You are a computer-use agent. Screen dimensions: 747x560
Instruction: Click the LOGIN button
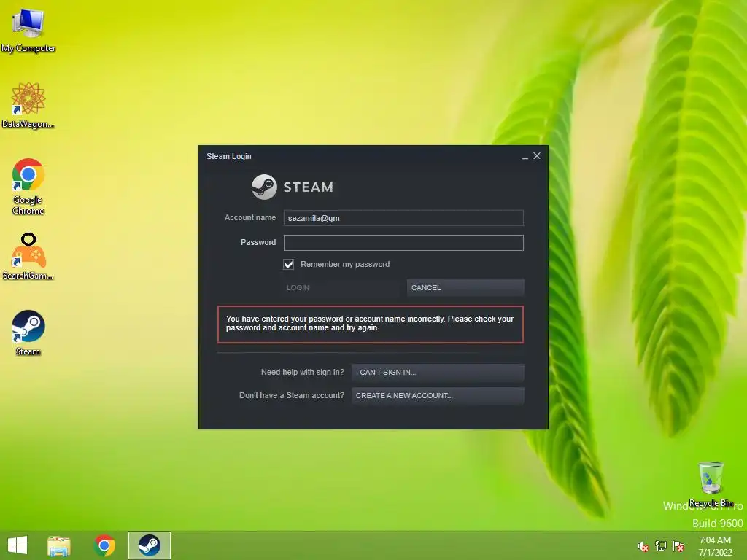342,287
